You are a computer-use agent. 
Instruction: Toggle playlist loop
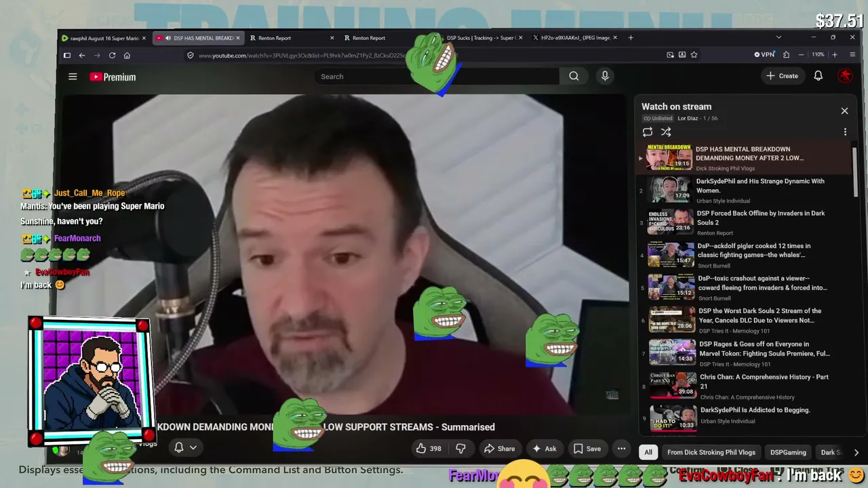[648, 132]
